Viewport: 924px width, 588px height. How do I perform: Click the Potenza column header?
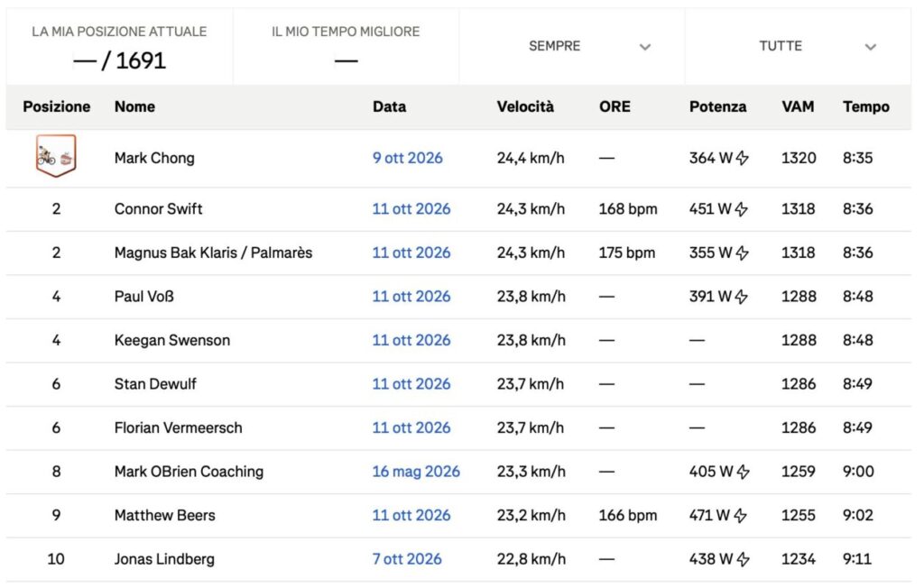click(x=717, y=106)
